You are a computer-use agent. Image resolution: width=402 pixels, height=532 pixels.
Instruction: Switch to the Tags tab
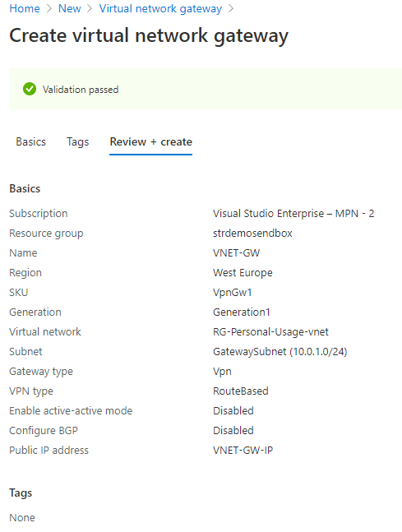point(77,141)
